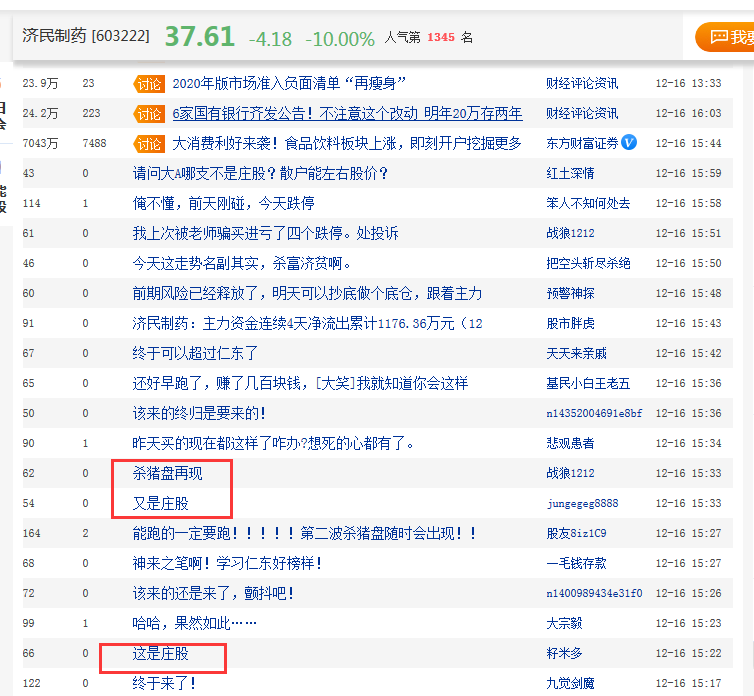Image resolution: width=754 pixels, height=696 pixels.
Task: Open post 杀猪盘再现
Action: click(x=167, y=473)
